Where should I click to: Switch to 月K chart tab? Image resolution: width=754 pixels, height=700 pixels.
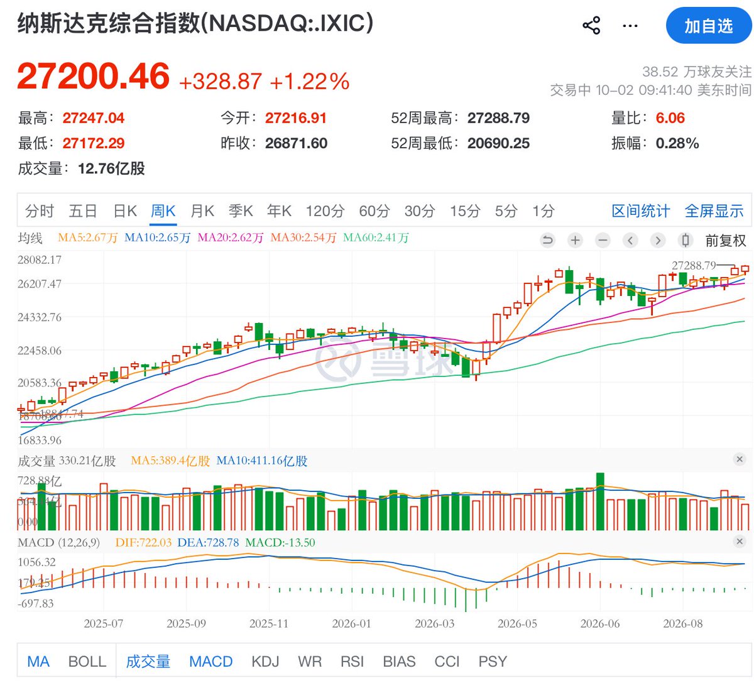pos(202,211)
